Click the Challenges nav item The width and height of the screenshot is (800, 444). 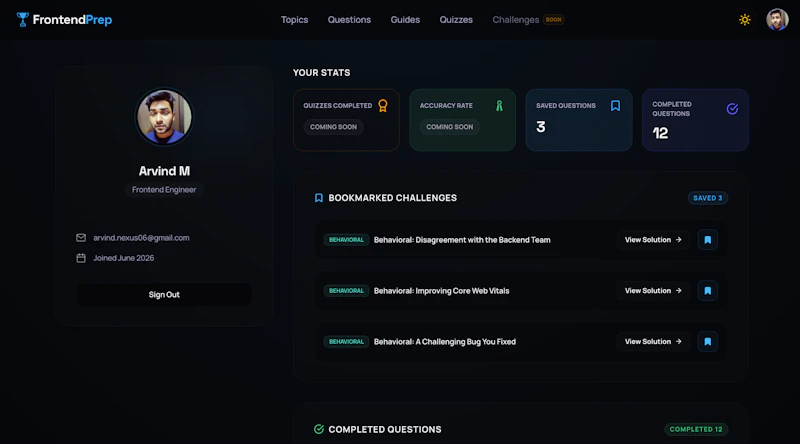click(x=515, y=19)
